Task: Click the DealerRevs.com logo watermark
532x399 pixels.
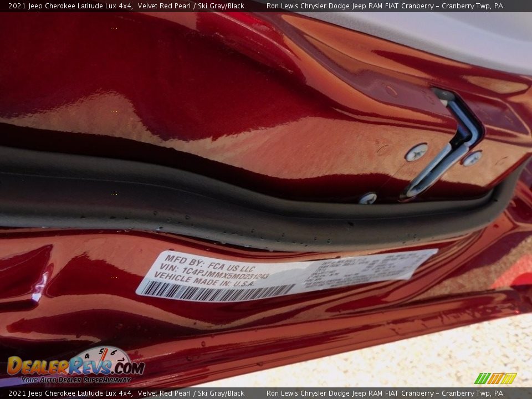Action: [x=75, y=367]
